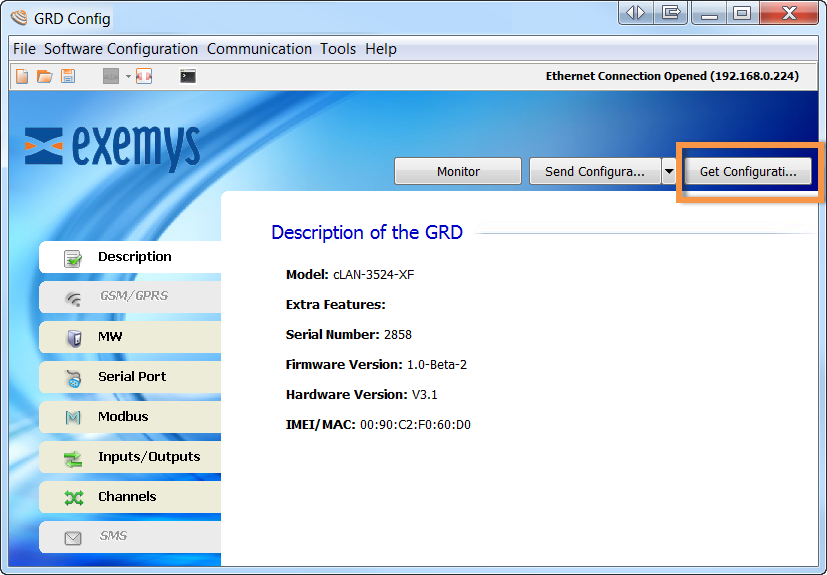
Task: Expand dropdown arrow beside connection icon
Action: point(128,76)
